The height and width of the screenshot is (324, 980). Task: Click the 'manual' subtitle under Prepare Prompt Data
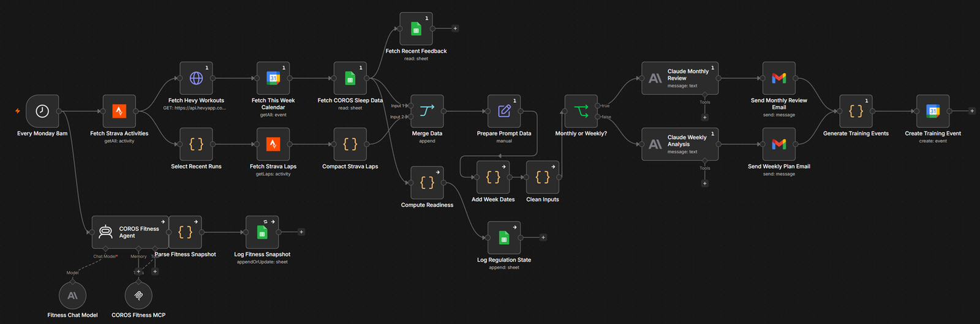(x=504, y=141)
